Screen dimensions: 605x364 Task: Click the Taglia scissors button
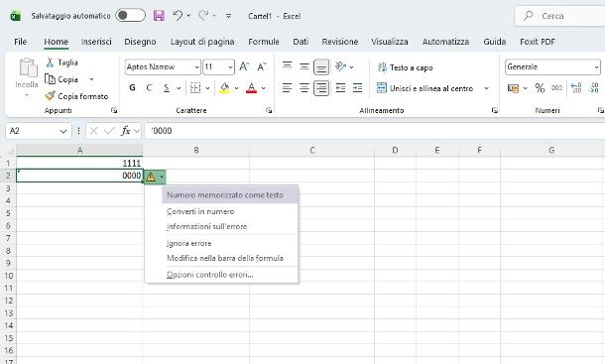tap(61, 62)
